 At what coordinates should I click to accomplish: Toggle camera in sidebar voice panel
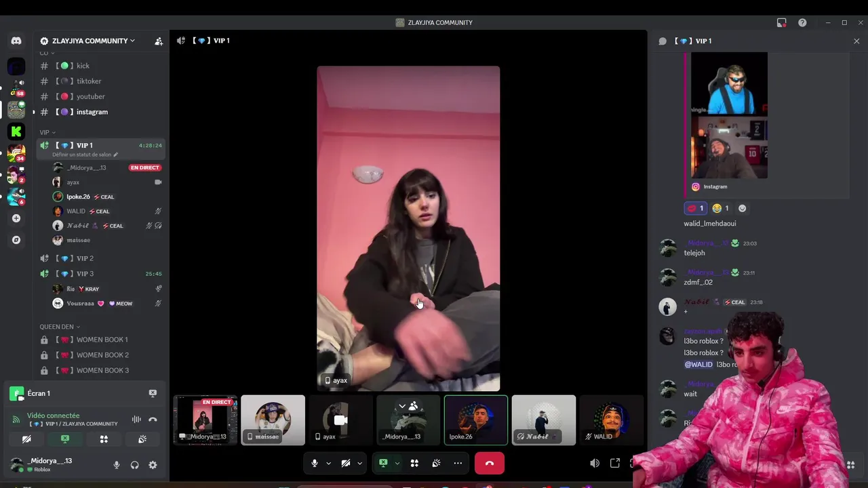26,439
